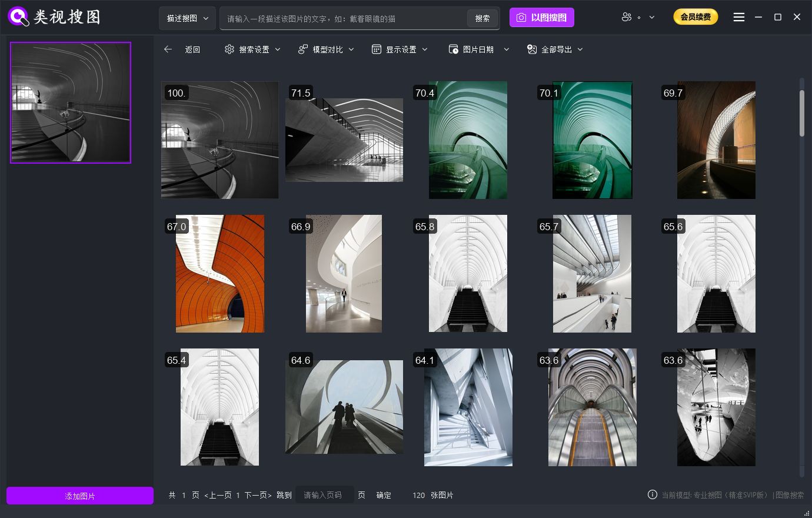Viewport: 812px width, 518px height.
Task: Open the 图片日期 menu
Action: pyautogui.click(x=478, y=49)
